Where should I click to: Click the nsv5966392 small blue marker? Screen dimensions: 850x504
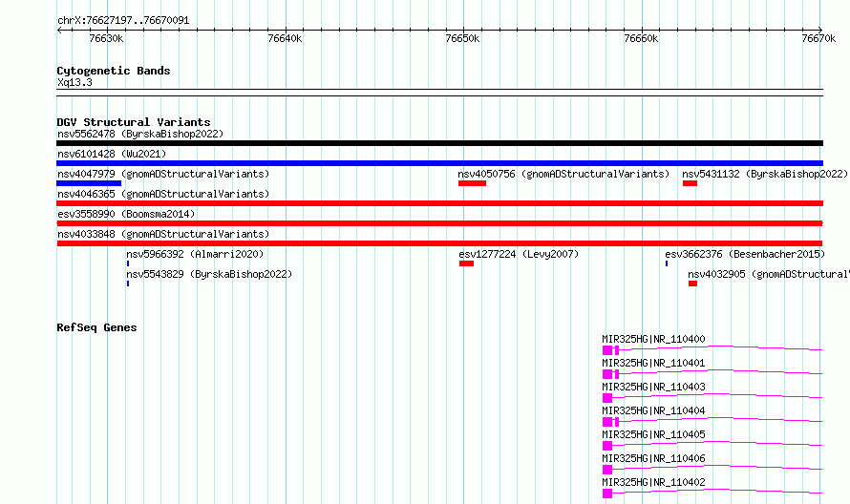(x=128, y=263)
